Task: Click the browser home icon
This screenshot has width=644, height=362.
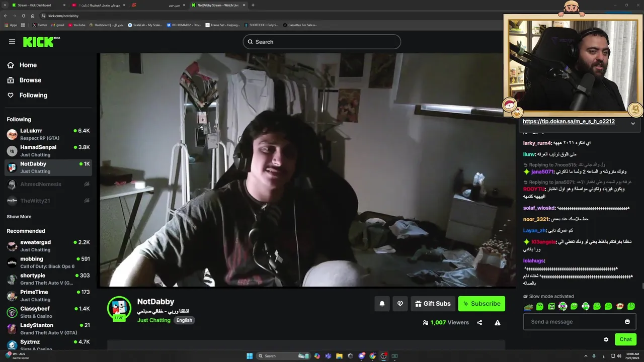Action: (32, 16)
